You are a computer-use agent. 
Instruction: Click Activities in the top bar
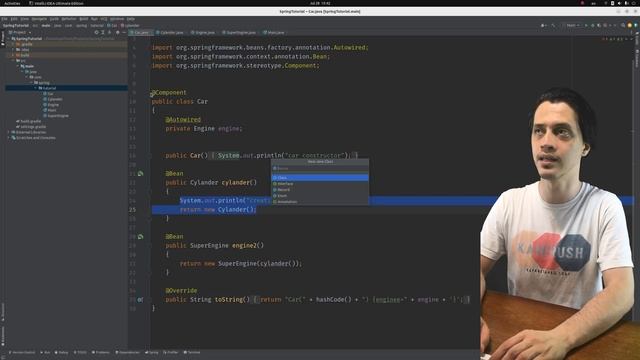point(12,3)
